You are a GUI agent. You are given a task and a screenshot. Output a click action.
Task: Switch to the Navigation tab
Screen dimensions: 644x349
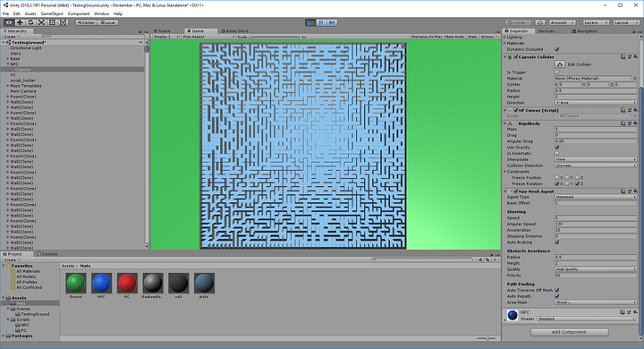(x=585, y=30)
